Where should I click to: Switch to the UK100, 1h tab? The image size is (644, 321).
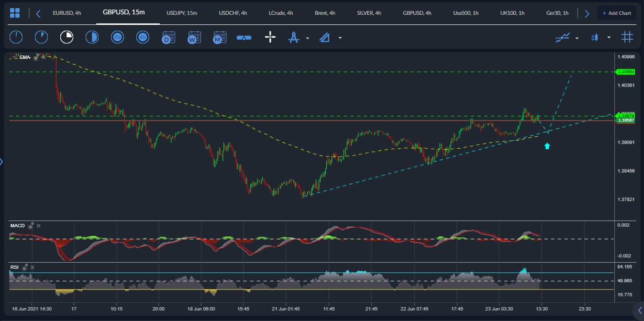point(512,13)
